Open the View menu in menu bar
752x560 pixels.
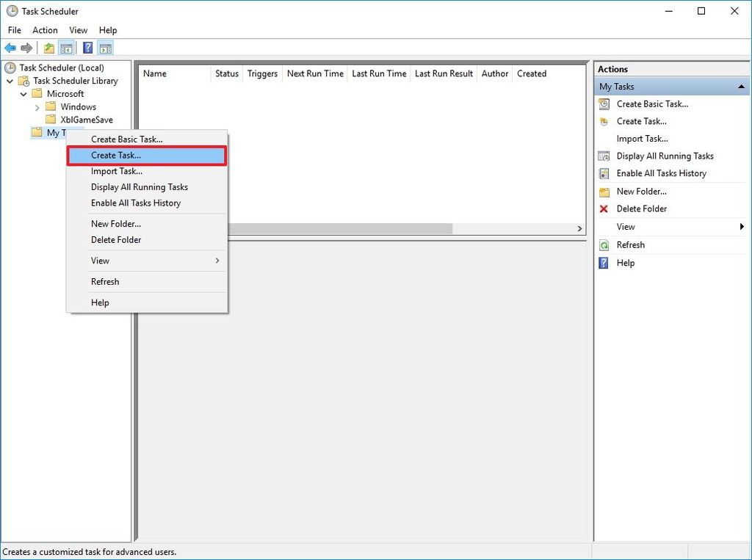[78, 30]
